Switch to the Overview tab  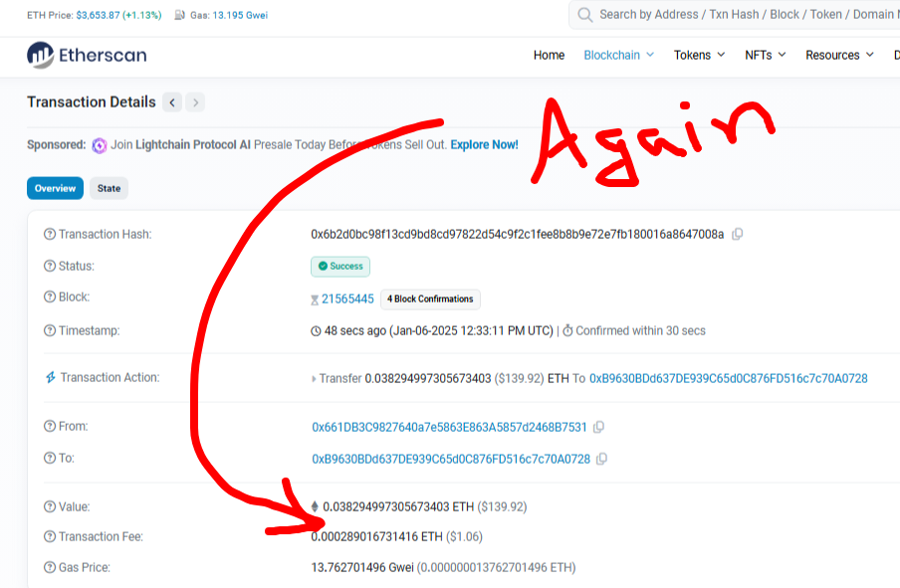tap(55, 188)
